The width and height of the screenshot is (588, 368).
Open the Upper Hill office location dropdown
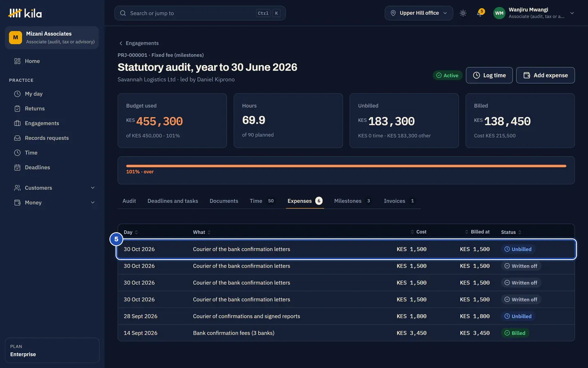click(419, 13)
